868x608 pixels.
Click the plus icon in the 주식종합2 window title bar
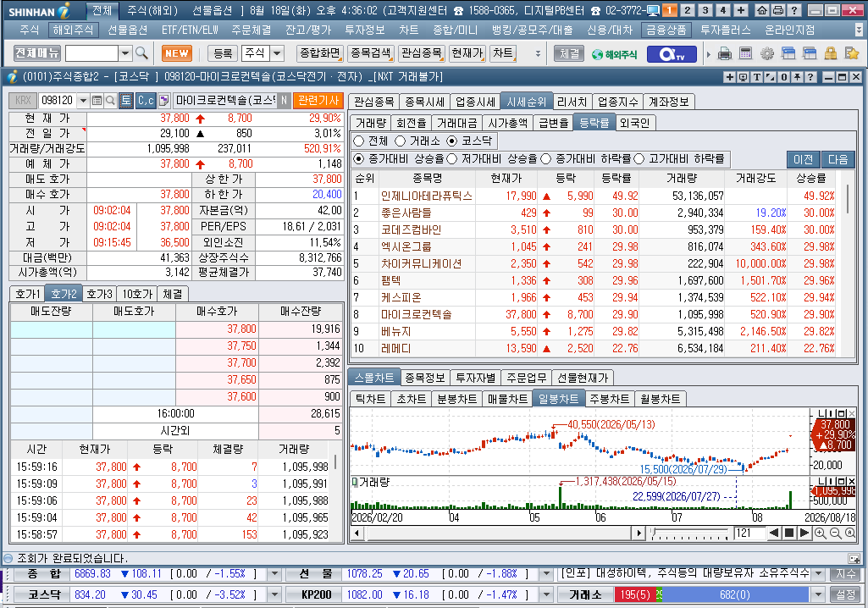coord(730,77)
